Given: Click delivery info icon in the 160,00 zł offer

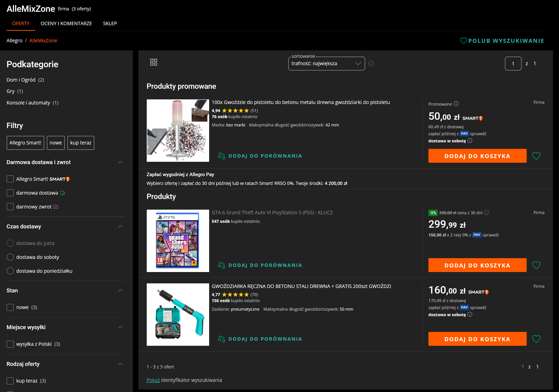Looking at the screenshot, I should point(470,314).
